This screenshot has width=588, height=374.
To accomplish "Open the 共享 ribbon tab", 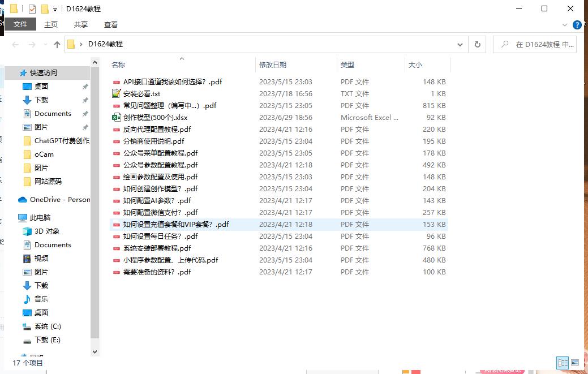I will (80, 25).
